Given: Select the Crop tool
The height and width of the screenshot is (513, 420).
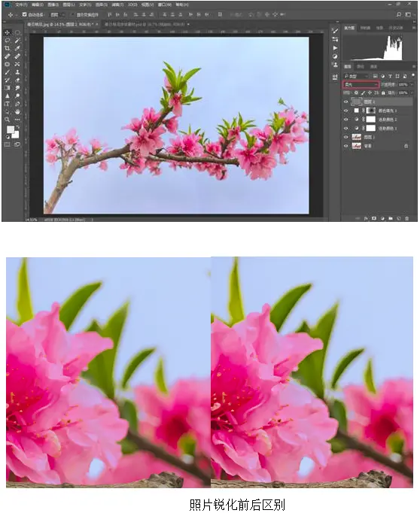Looking at the screenshot, I should pos(8,48).
